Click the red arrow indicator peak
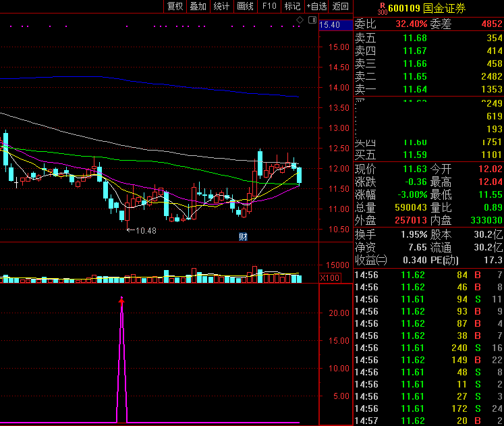The image size is (504, 426). (121, 300)
